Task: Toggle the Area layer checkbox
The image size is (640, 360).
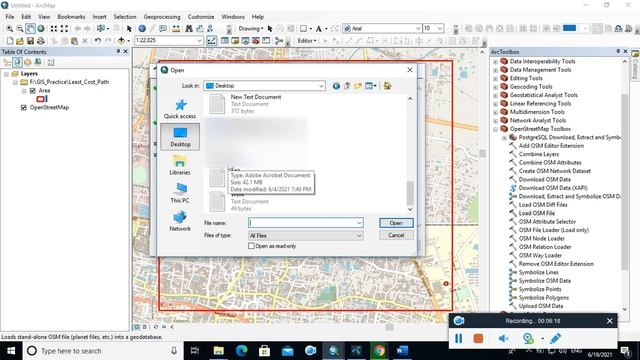Action: [33, 91]
